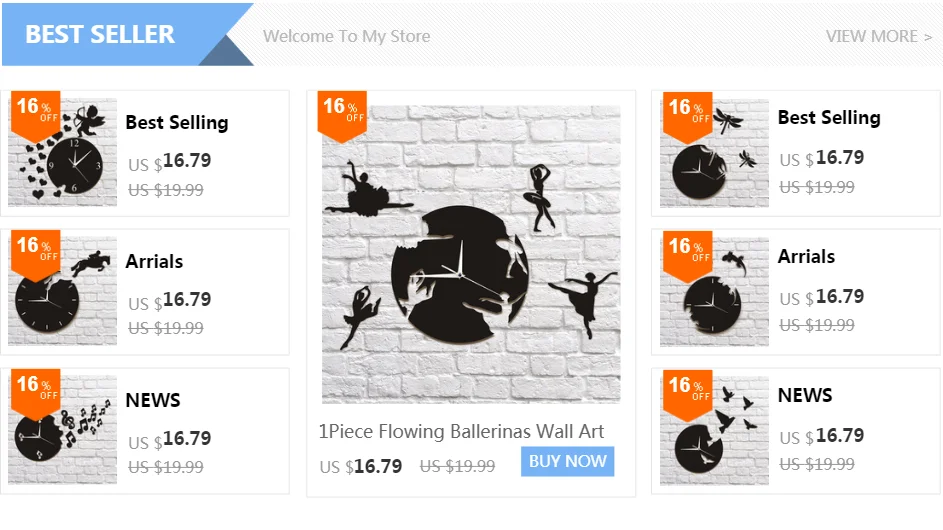Open the VIEW MORE link

878,36
